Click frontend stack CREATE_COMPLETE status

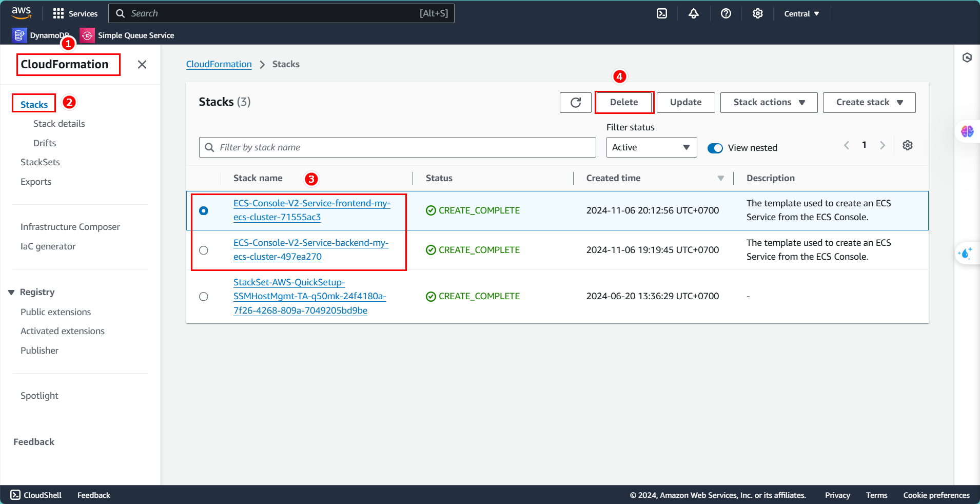[473, 210]
